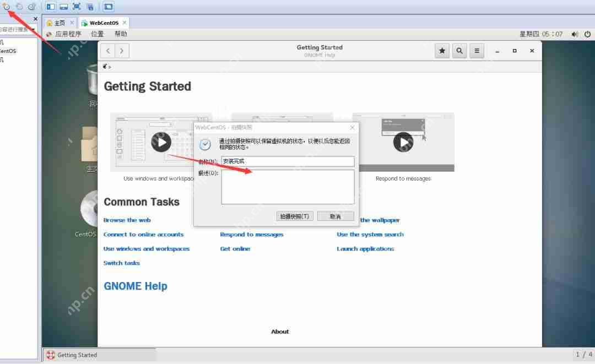Click the 拍摄快照(T) button

coord(294,216)
